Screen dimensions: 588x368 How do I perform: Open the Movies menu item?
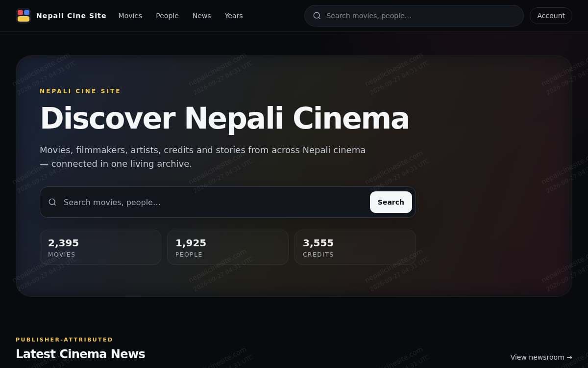[x=130, y=16]
